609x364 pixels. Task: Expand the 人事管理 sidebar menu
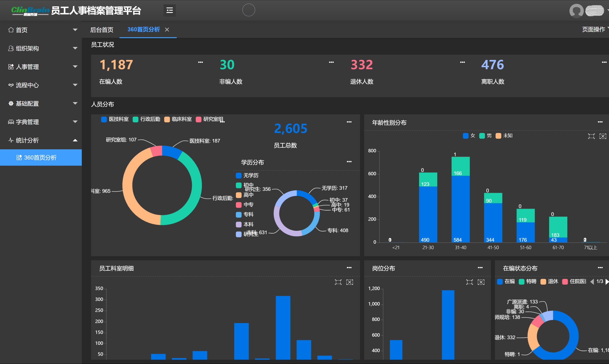pos(75,66)
